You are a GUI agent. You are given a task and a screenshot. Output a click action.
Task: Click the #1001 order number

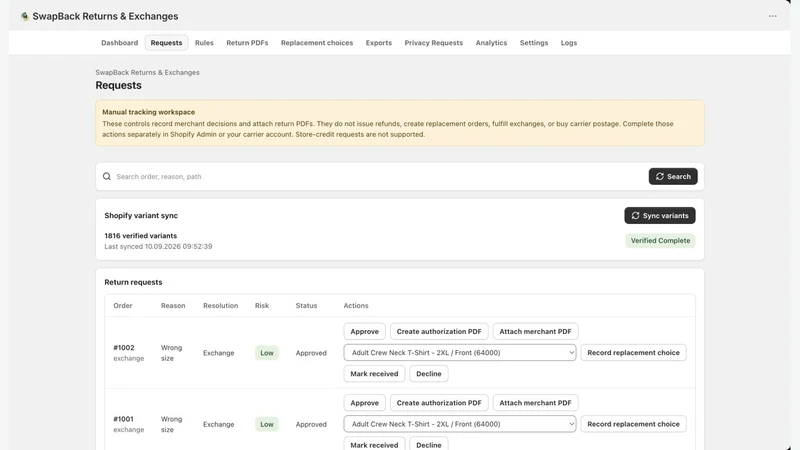click(123, 419)
